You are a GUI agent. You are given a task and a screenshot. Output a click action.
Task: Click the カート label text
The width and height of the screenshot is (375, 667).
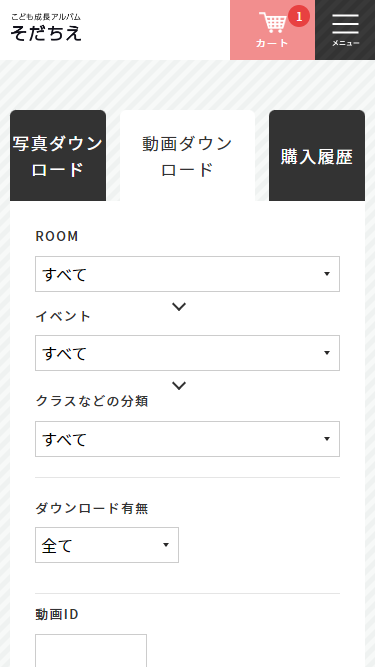pyautogui.click(x=272, y=43)
